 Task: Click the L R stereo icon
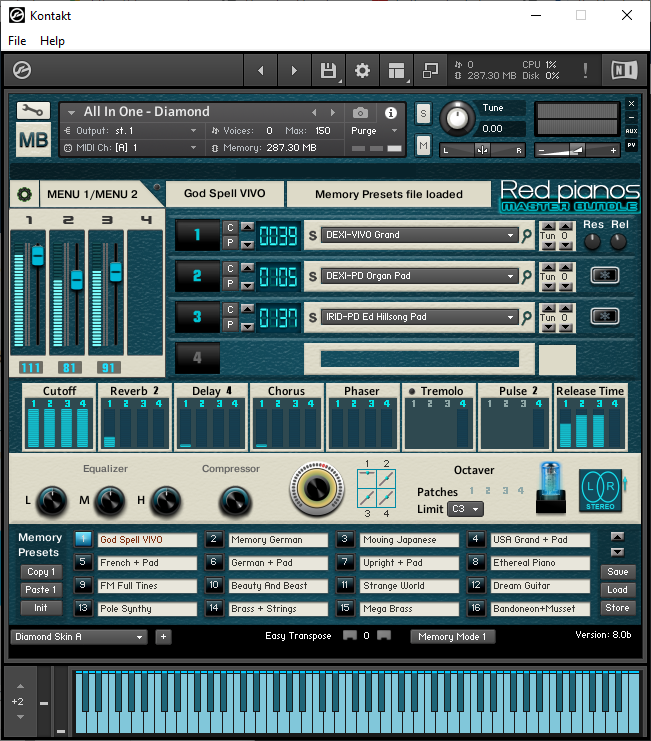(x=600, y=490)
